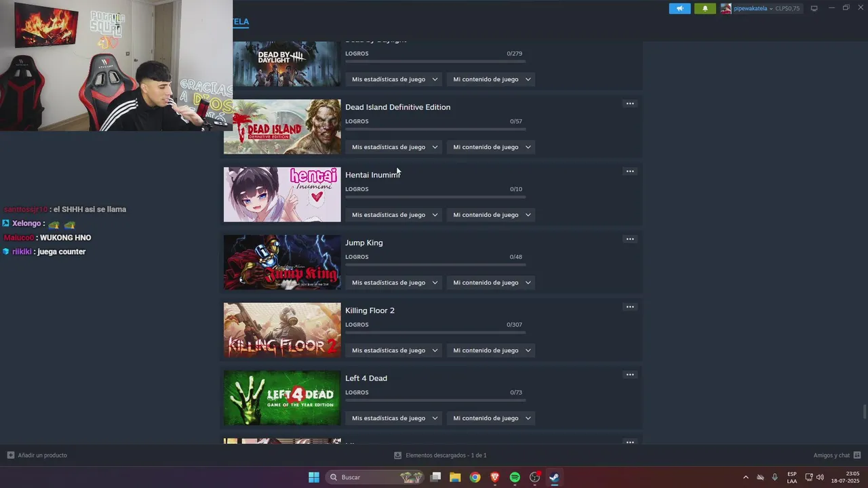Open the Left 4 Dead title link

pos(366,378)
